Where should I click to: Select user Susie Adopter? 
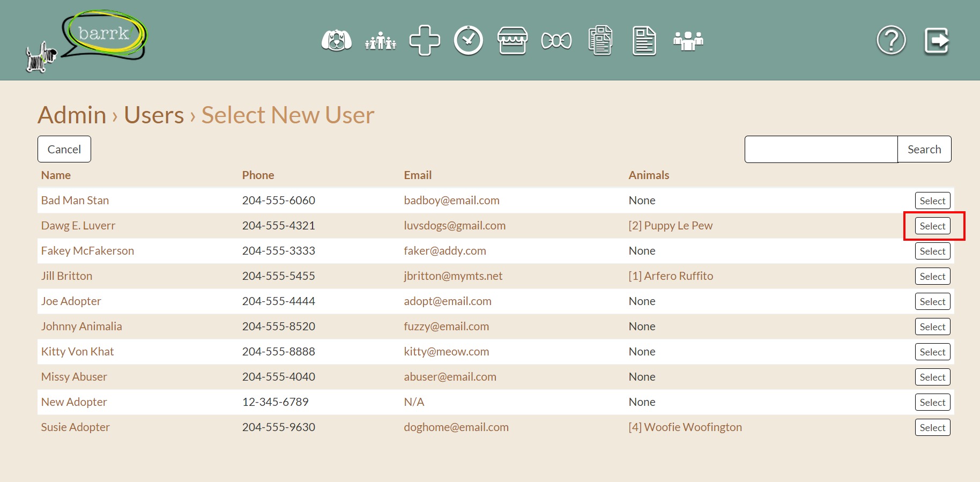[x=933, y=427]
